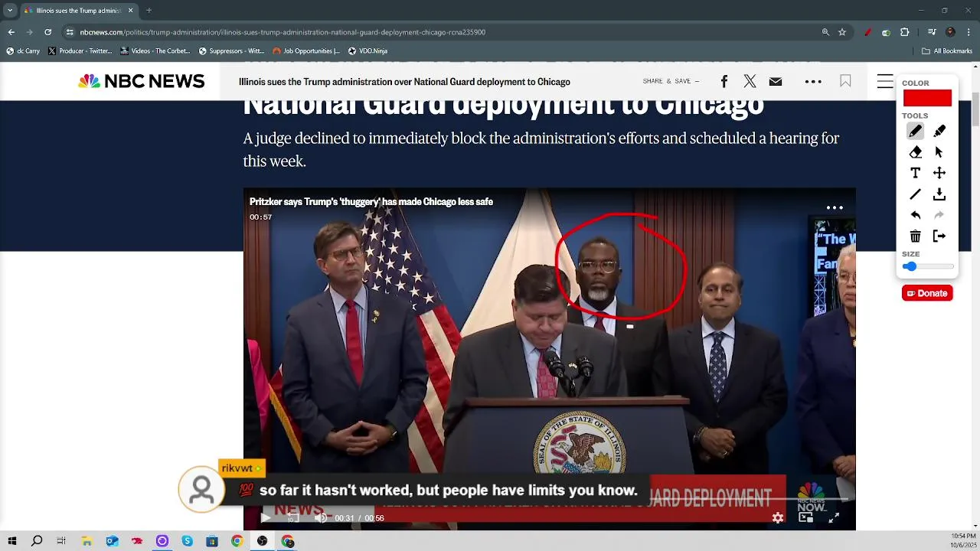980x551 pixels.
Task: Open the Windows Start menu
Action: pyautogui.click(x=11, y=541)
